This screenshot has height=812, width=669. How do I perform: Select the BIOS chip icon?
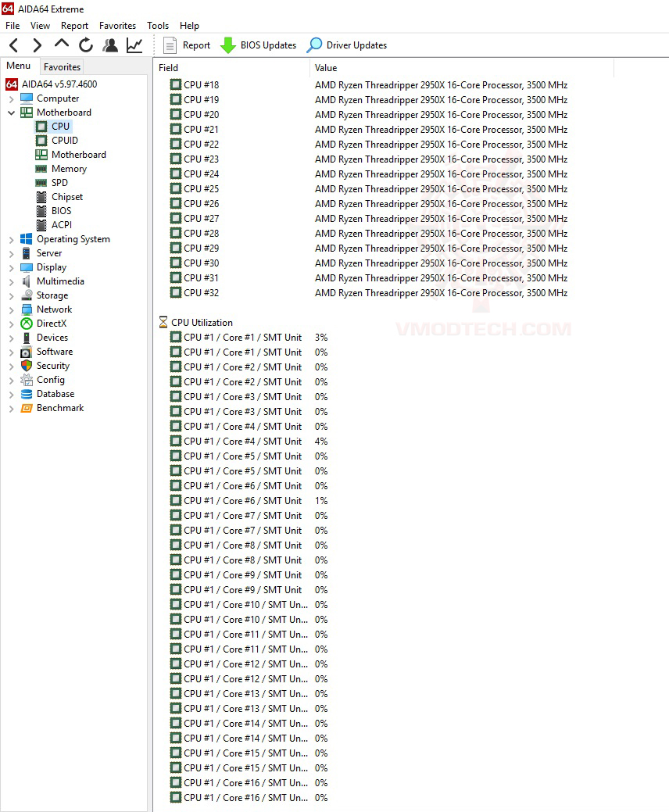coord(41,211)
